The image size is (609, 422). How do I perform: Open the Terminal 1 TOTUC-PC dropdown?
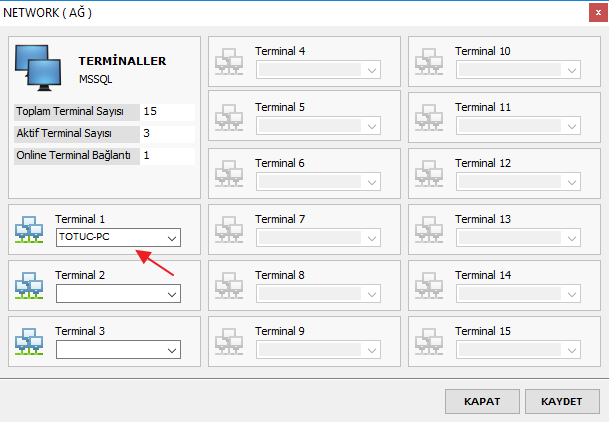click(x=118, y=238)
